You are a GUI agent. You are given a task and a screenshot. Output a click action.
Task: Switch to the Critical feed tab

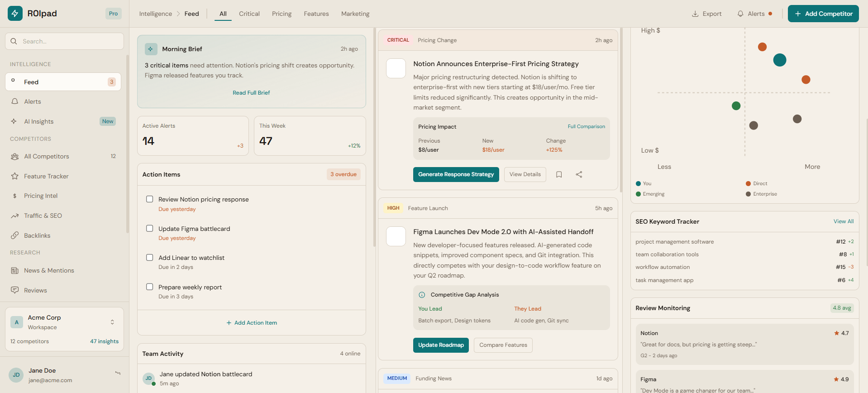(249, 14)
